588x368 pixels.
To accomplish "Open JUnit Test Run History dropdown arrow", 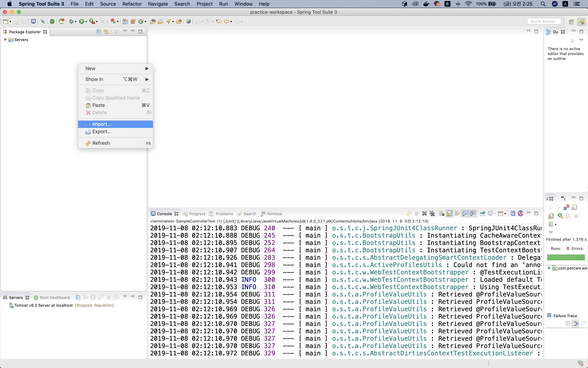I will (555, 225).
